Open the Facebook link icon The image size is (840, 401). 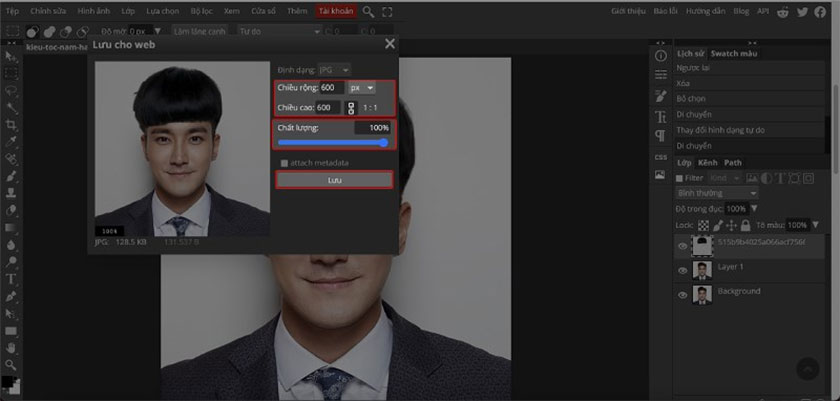click(x=820, y=11)
